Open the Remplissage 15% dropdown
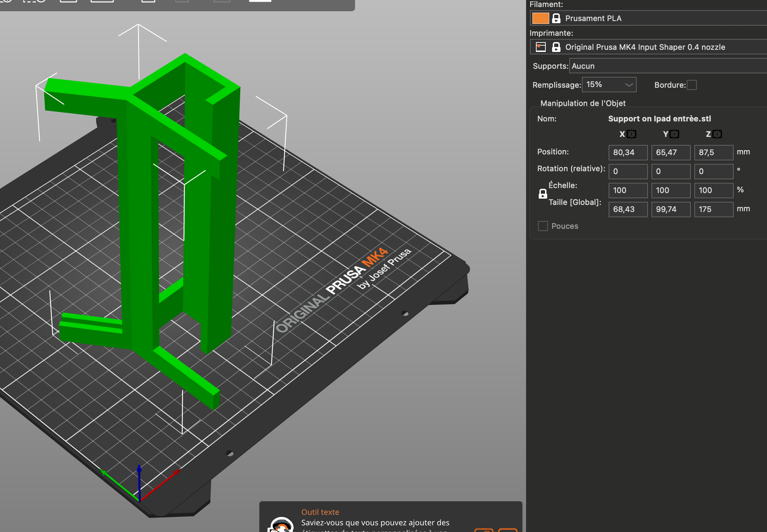The width and height of the screenshot is (767, 532). 609,85
